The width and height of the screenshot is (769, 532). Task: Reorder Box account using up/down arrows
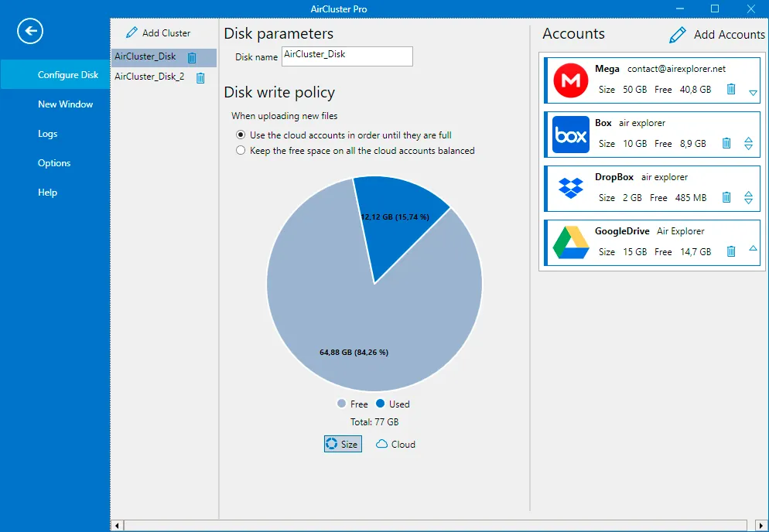(x=748, y=143)
